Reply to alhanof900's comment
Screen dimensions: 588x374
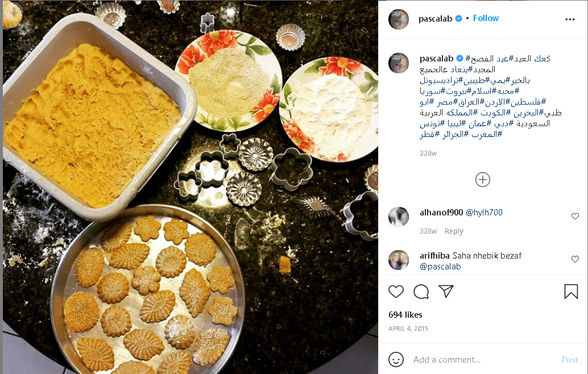(454, 231)
